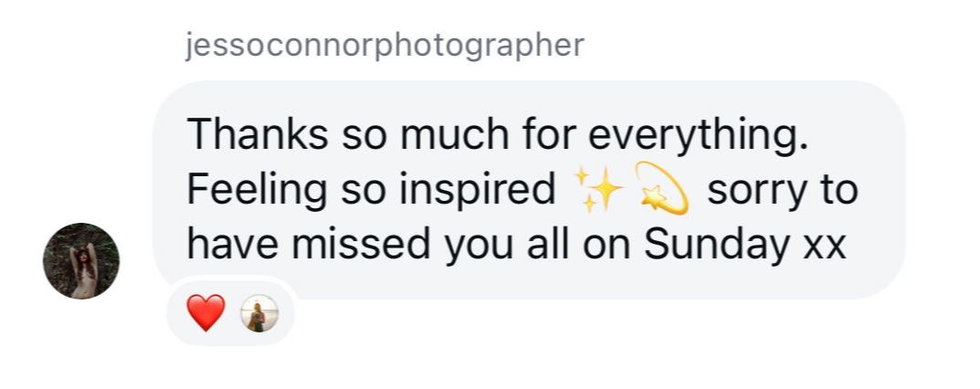Click the sparkles emoji in the message
Viewport: 980px width, 389px height.
tap(598, 189)
